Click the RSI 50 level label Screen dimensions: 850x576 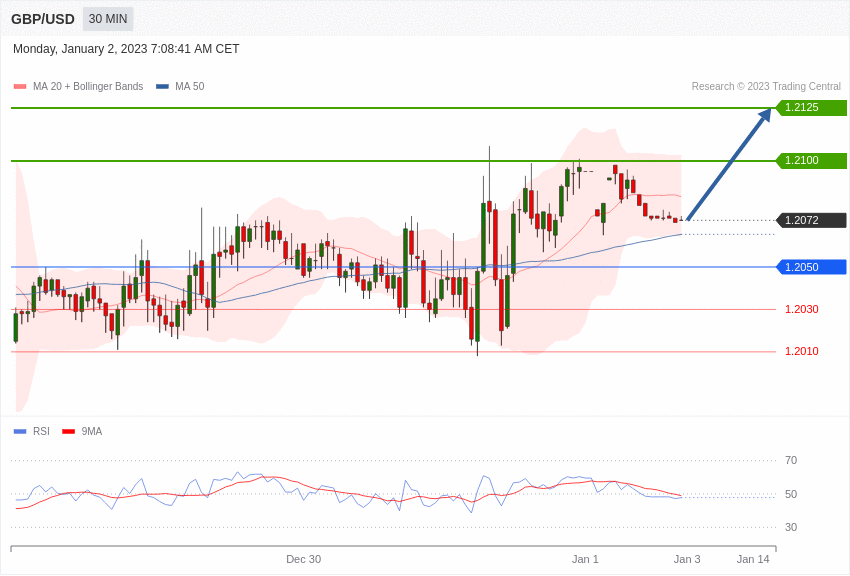click(x=791, y=494)
